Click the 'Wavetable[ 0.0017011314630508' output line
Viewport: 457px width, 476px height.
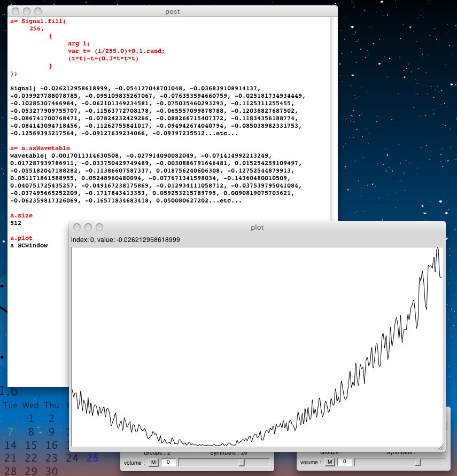141,156
